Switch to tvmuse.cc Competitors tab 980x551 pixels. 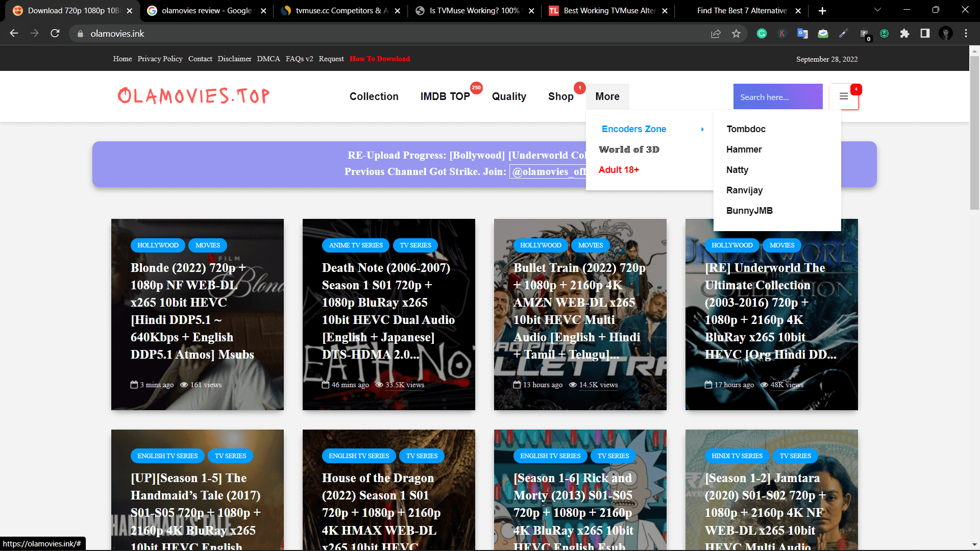click(340, 11)
